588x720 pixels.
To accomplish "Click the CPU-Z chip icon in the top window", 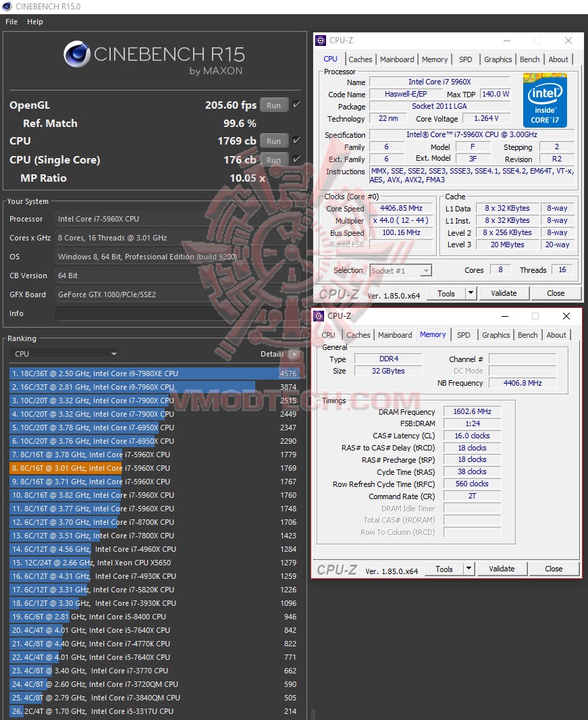I will (321, 41).
